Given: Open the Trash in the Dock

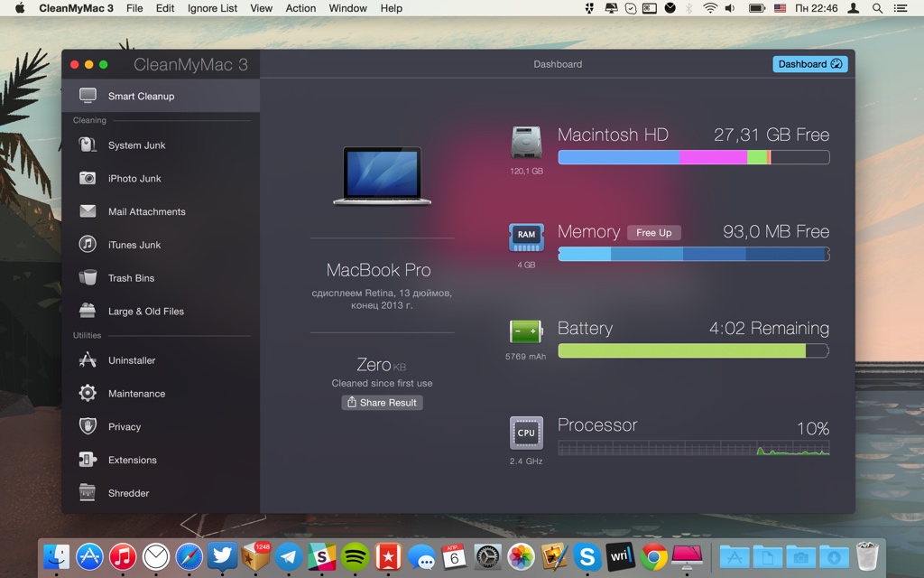Looking at the screenshot, I should click(867, 556).
